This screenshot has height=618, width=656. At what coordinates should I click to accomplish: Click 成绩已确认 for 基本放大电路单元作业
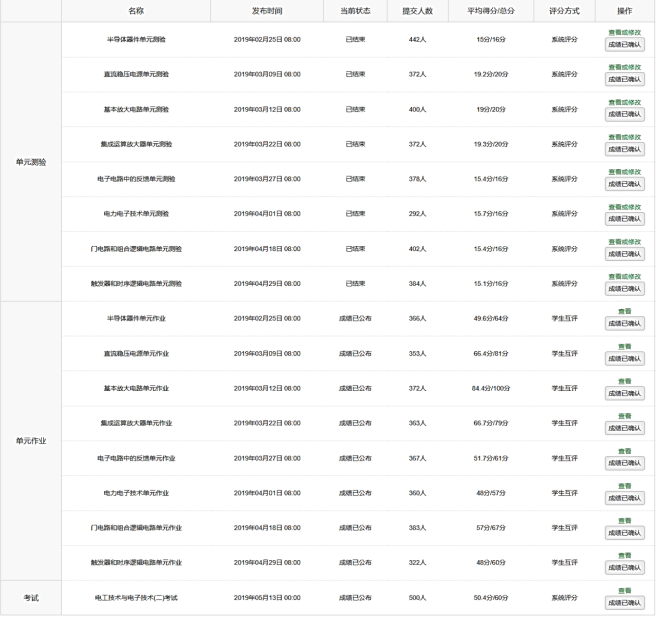[x=624, y=393]
